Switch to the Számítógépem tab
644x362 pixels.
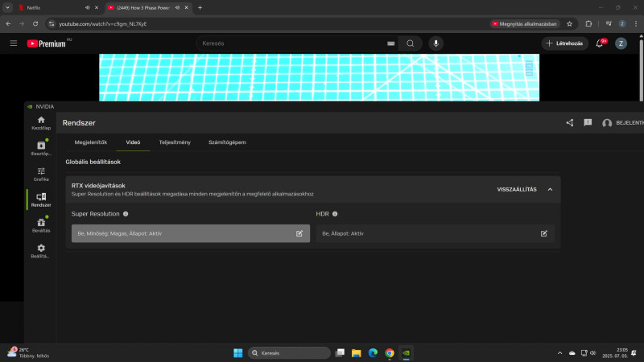click(x=227, y=142)
